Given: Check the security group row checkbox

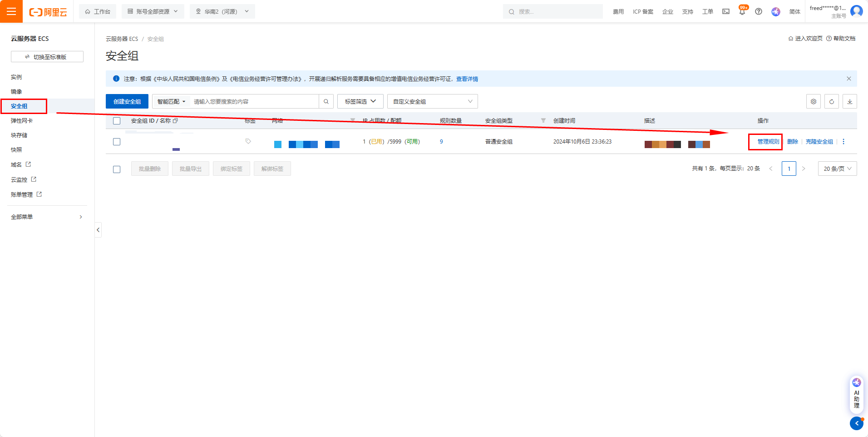Looking at the screenshot, I should pyautogui.click(x=117, y=142).
